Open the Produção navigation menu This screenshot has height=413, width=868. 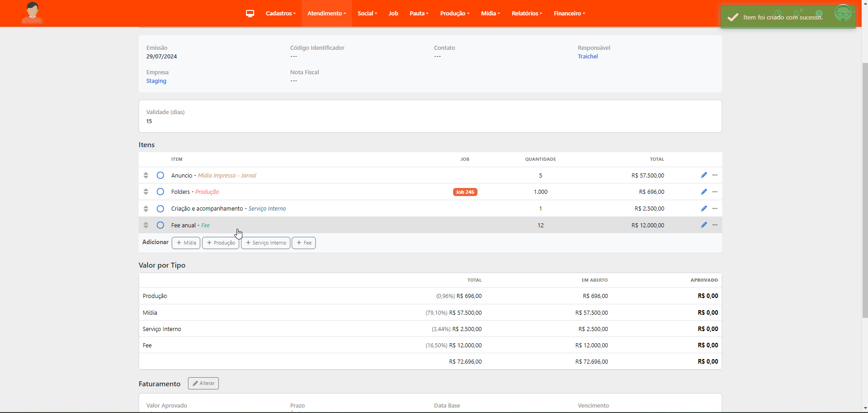coord(454,14)
